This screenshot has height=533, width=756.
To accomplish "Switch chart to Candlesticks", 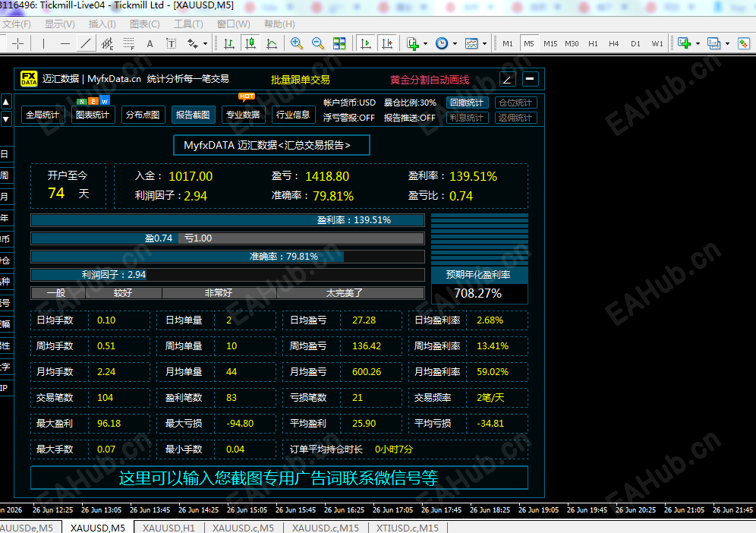I will coord(250,44).
